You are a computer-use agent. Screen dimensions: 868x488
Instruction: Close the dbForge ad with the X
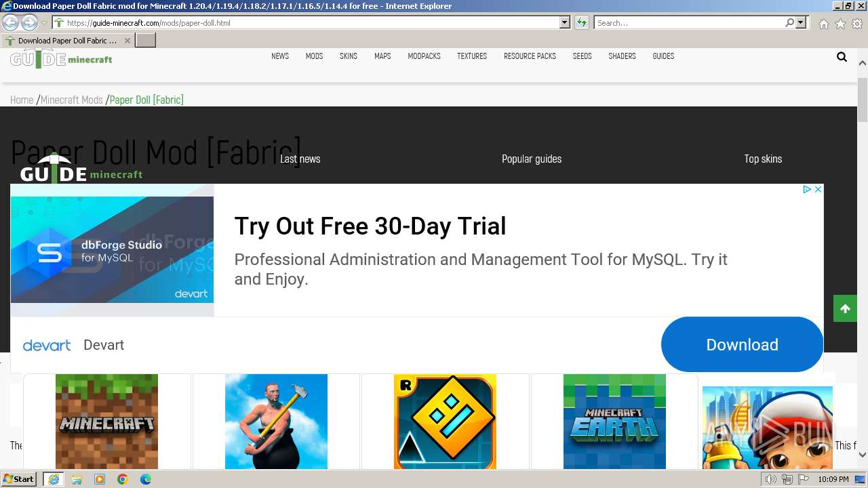818,189
